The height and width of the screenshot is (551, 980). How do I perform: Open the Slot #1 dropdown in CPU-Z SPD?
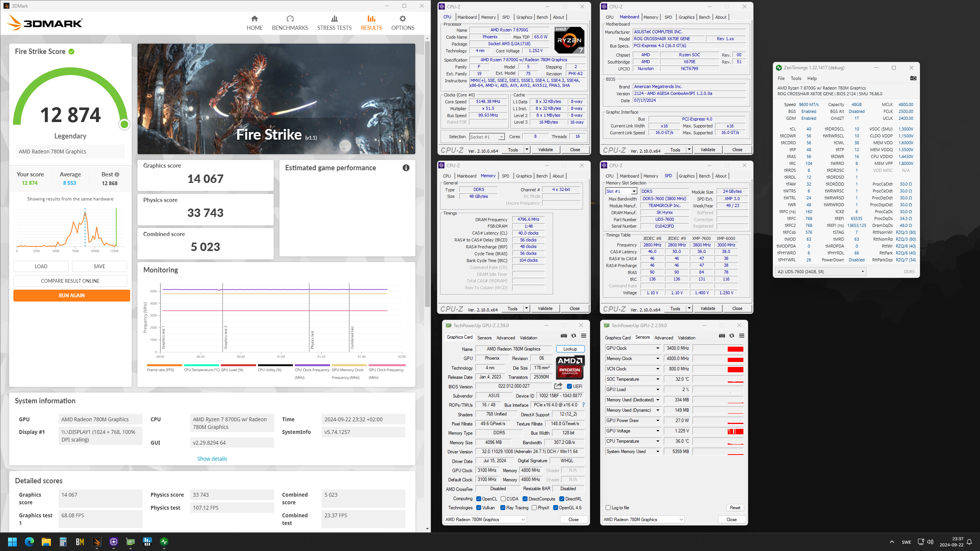[x=621, y=191]
